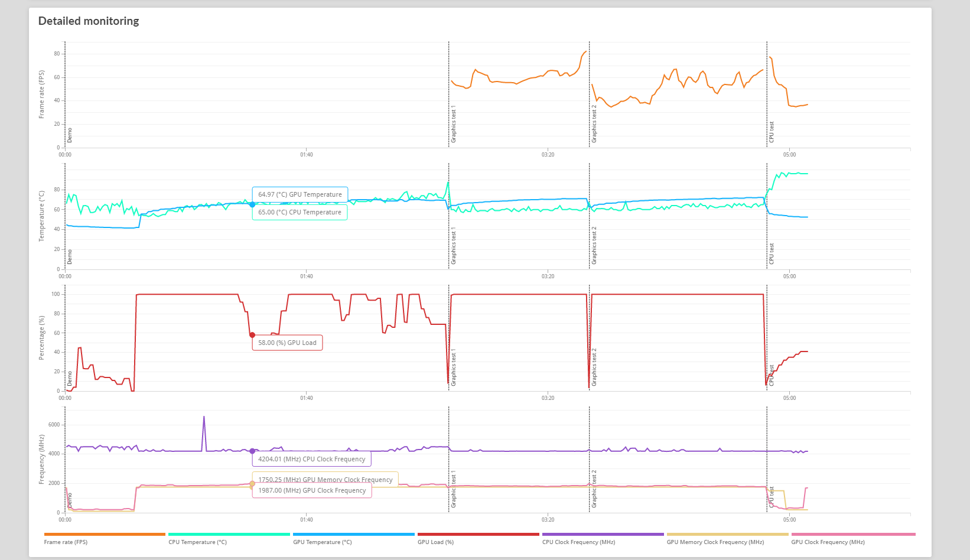
Task: Click the Graphics test 2 marker in temperature chart
Action: [594, 245]
